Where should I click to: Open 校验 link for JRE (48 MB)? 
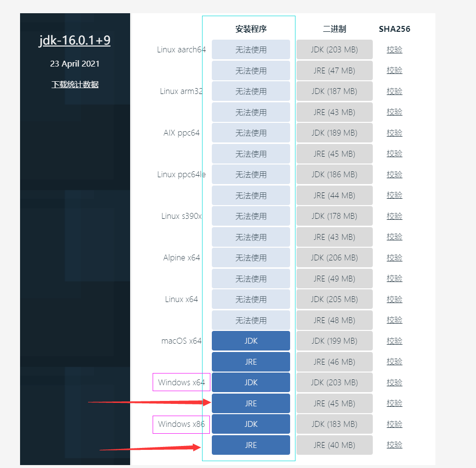394,320
